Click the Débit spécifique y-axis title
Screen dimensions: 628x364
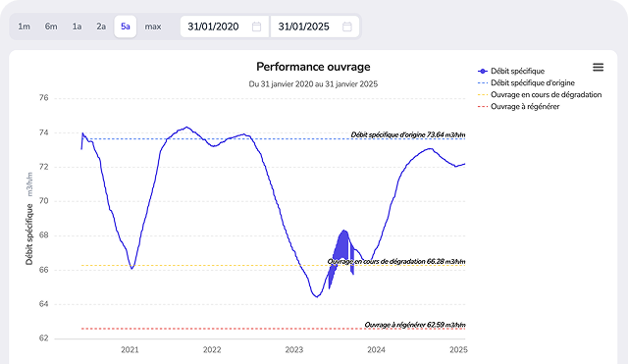(29, 234)
